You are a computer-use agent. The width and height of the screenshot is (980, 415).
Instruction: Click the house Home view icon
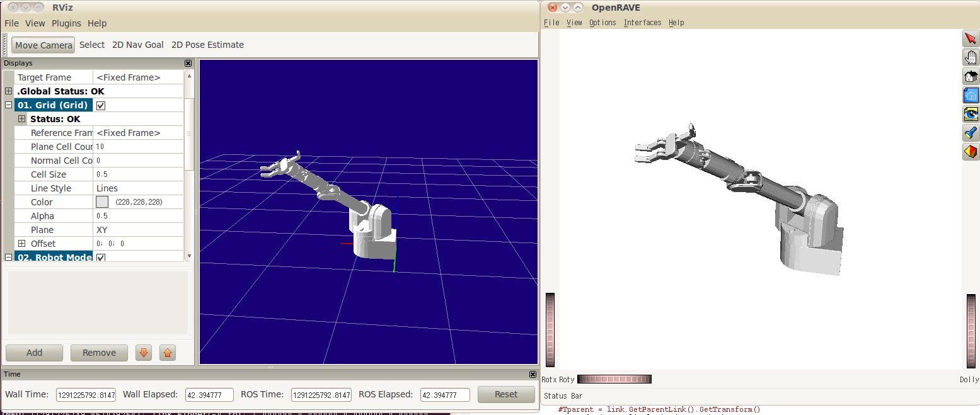(x=971, y=76)
